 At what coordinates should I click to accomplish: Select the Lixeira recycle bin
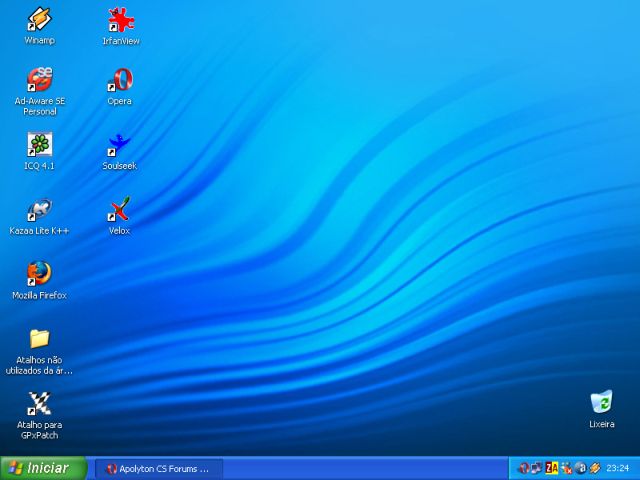click(601, 403)
